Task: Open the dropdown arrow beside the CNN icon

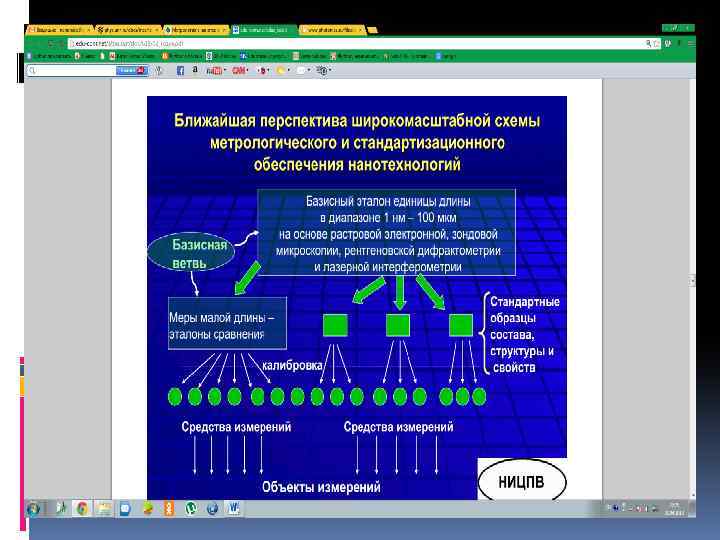Action: (247, 71)
